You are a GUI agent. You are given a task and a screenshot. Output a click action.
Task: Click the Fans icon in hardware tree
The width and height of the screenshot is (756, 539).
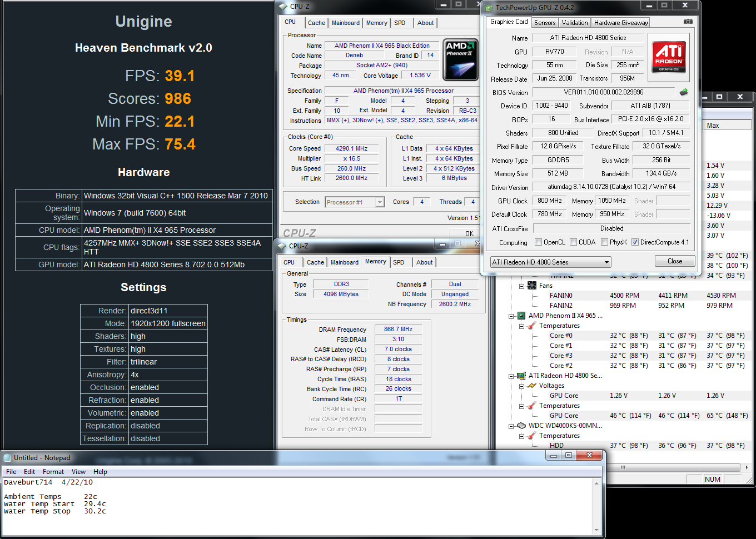click(x=532, y=286)
